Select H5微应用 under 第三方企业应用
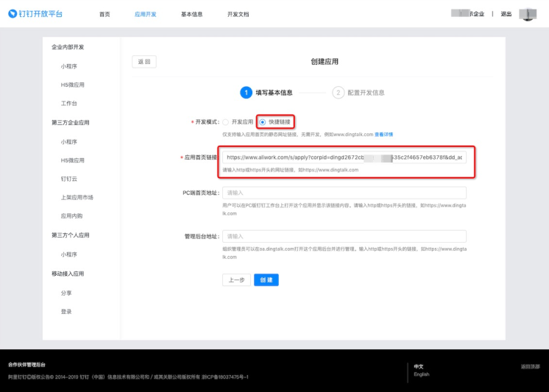This screenshot has height=392, width=549. (72, 160)
